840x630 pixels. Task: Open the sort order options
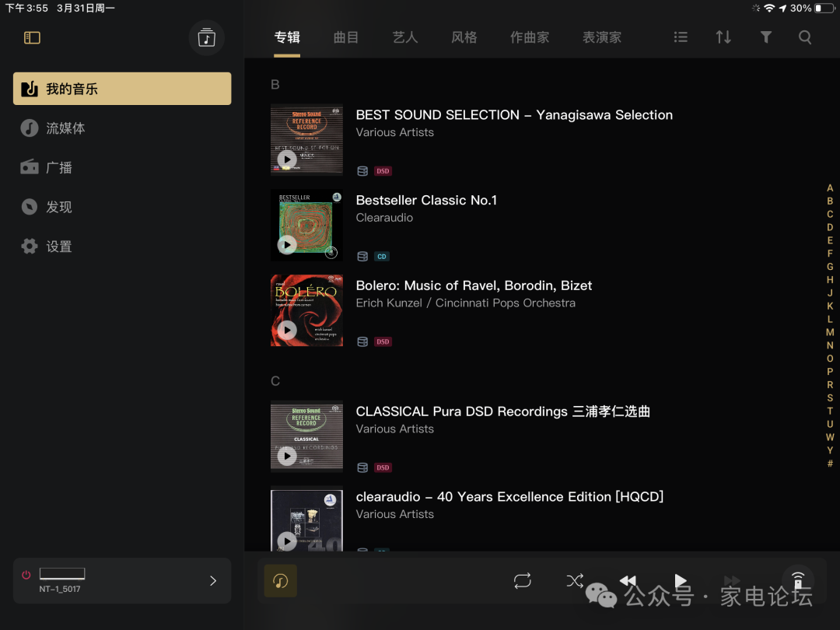click(723, 37)
